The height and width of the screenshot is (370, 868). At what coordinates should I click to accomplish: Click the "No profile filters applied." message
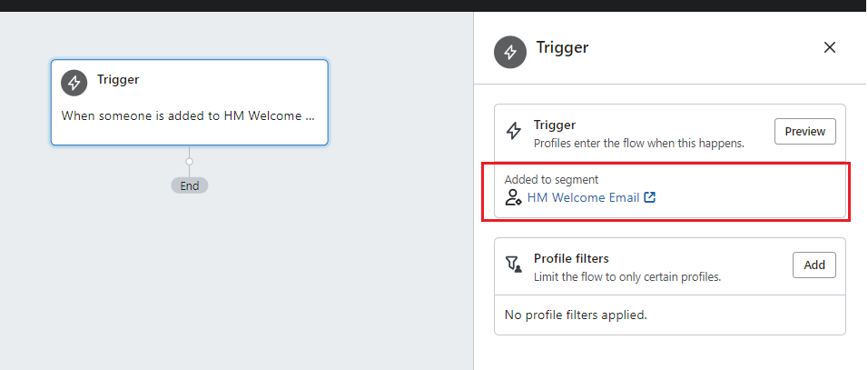point(576,315)
